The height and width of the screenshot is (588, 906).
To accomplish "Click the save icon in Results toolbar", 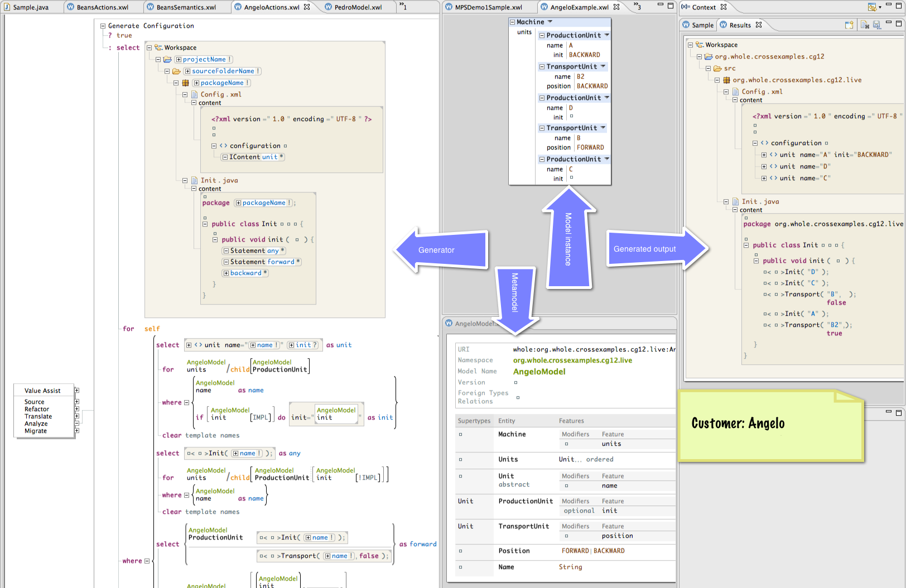I will (x=877, y=25).
